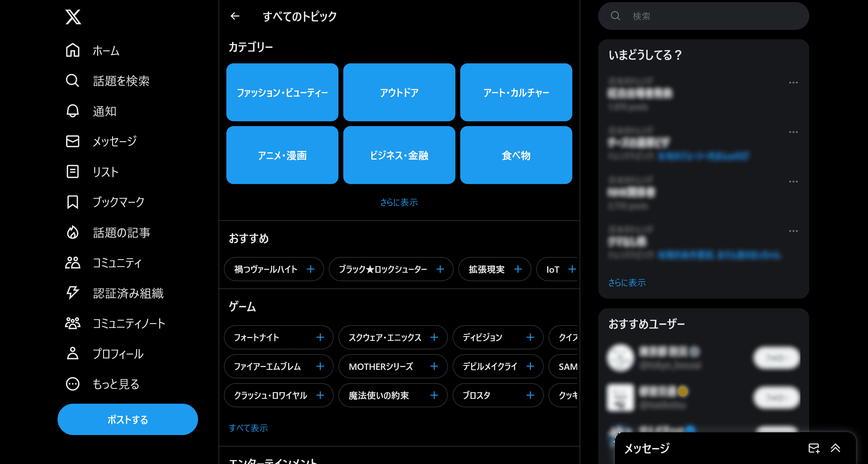Follow IoT topic with plus icon
The image size is (868, 464).
point(572,269)
